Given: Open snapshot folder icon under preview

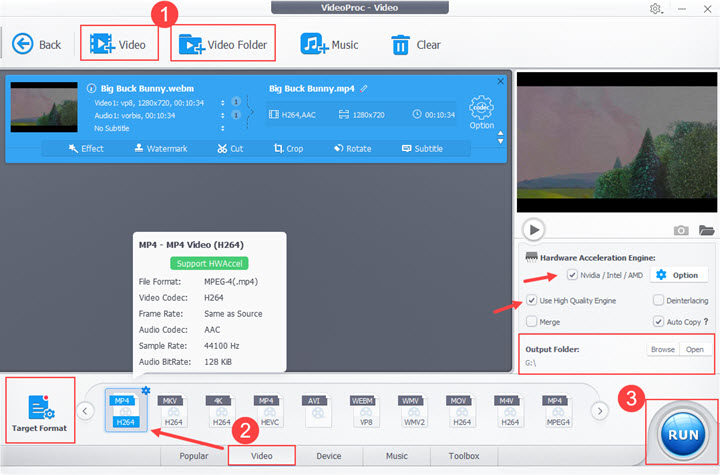Looking at the screenshot, I should coord(706,230).
